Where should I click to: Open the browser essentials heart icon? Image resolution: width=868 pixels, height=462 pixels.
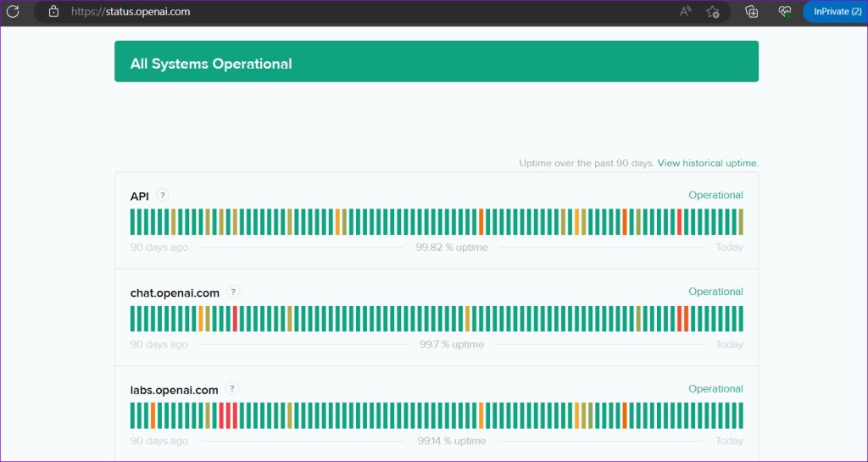tap(784, 11)
